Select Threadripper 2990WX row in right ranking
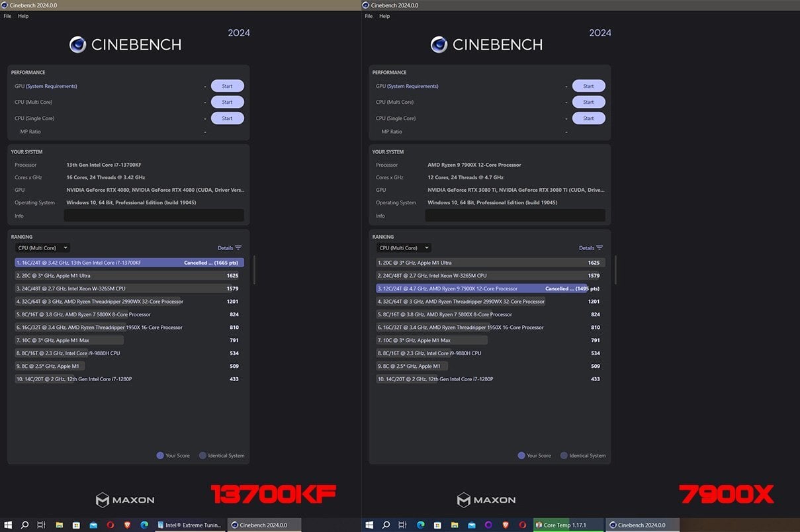The height and width of the screenshot is (532, 800). point(490,302)
